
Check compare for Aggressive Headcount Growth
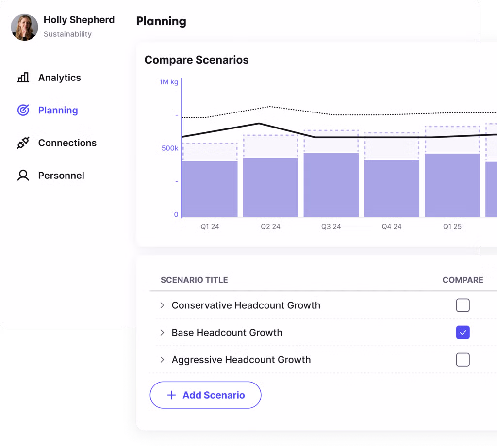click(x=463, y=360)
